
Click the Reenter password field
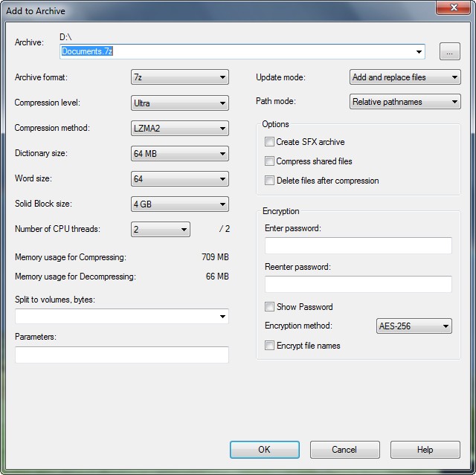pyautogui.click(x=358, y=284)
